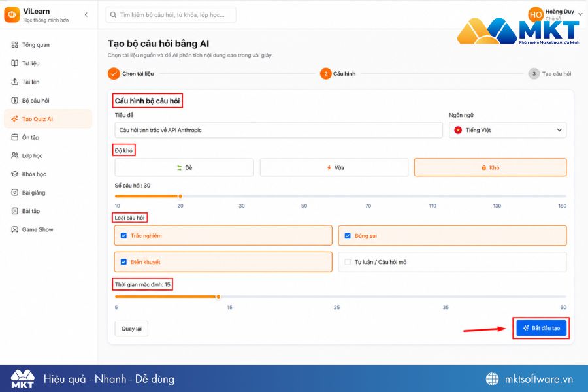The image size is (588, 392).
Task: Navigate to Bộ câu hỏi
Action: (x=48, y=100)
